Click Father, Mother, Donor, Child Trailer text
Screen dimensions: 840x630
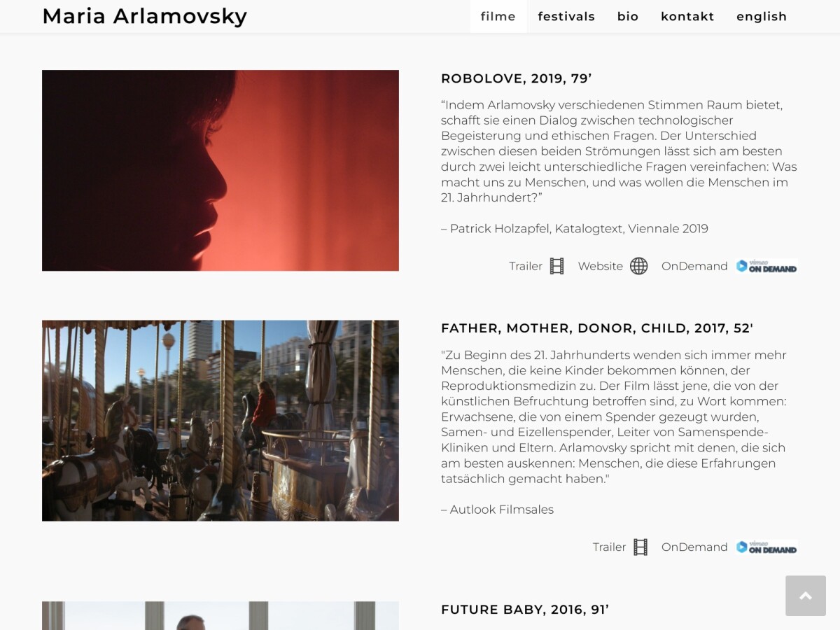pyautogui.click(x=609, y=547)
